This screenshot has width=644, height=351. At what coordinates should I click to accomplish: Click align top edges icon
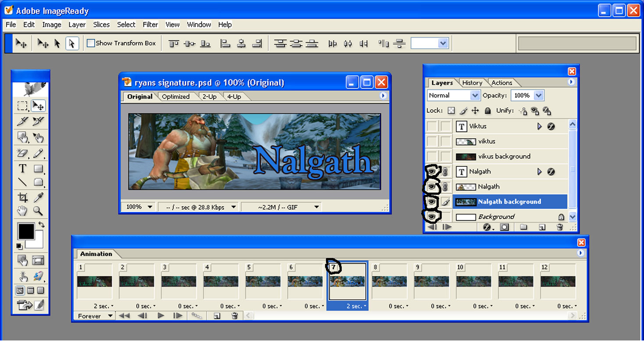[x=174, y=43]
